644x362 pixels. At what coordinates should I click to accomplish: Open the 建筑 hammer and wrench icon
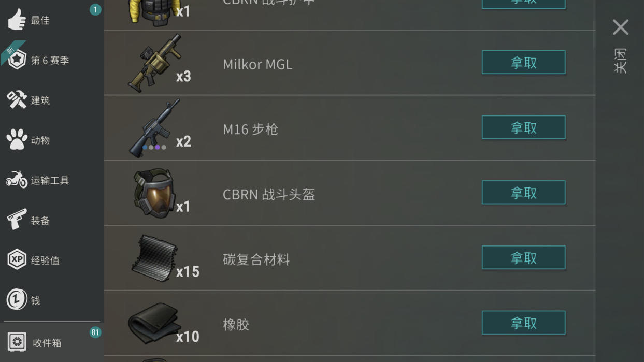click(17, 99)
